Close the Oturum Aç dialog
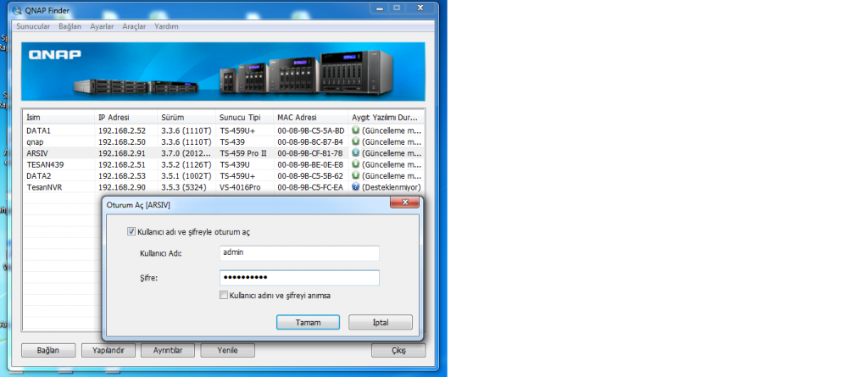This screenshot has height=377, width=868. (404, 202)
